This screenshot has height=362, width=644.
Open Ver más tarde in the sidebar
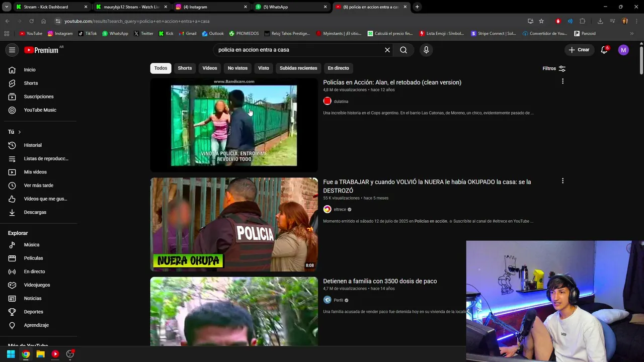tap(39, 186)
